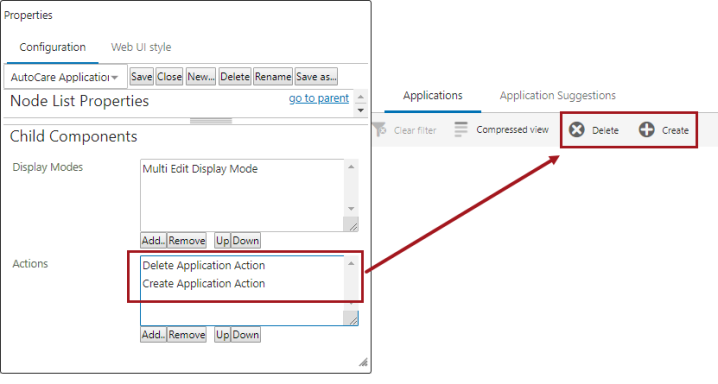Click the Create plus icon in Applications toolbar
718x384 pixels.
[x=647, y=130]
